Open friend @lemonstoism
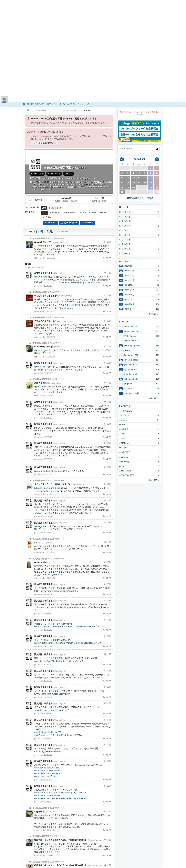The image size is (186, 868). pyautogui.click(x=130, y=327)
